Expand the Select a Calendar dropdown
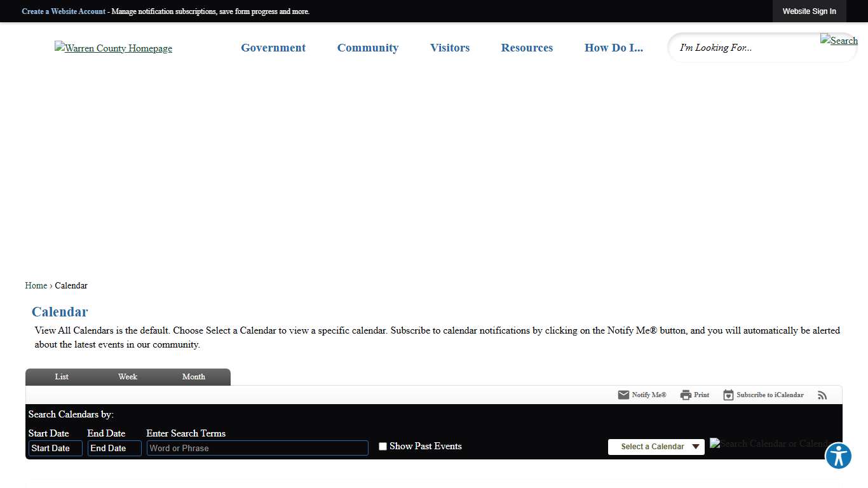The image size is (868, 488). point(656,447)
